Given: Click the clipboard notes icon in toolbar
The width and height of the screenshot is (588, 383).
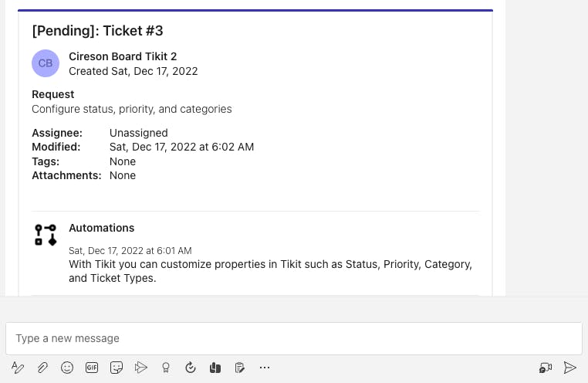Looking at the screenshot, I should click(240, 368).
